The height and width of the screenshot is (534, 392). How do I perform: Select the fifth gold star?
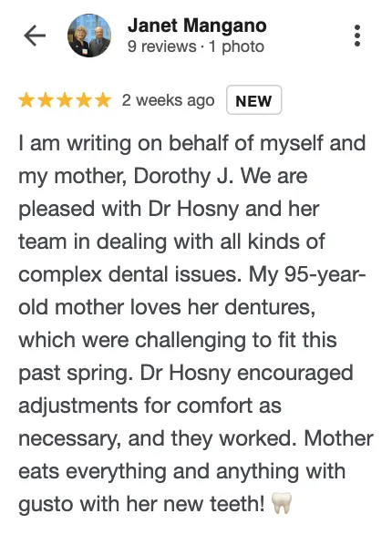click(102, 100)
